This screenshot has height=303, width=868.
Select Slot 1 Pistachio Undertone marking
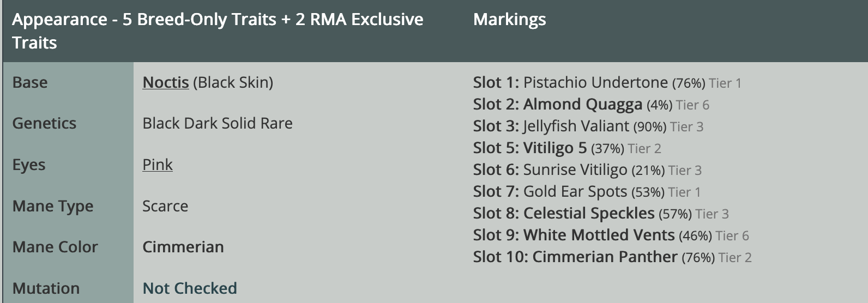(x=595, y=82)
